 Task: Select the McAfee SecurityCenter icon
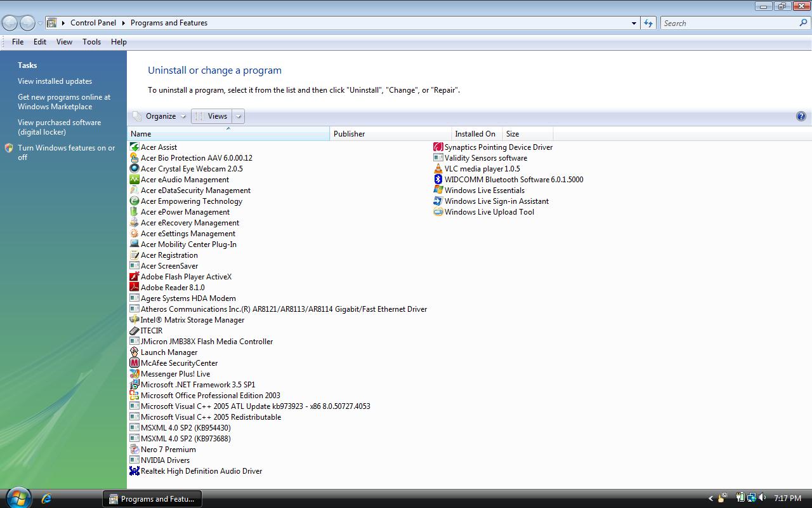pyautogui.click(x=134, y=363)
